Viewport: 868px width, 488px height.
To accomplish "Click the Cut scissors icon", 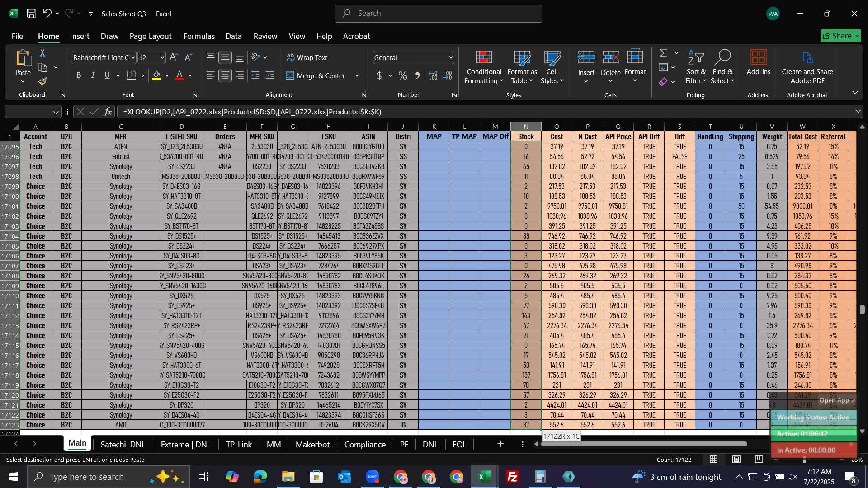I will pos(42,53).
